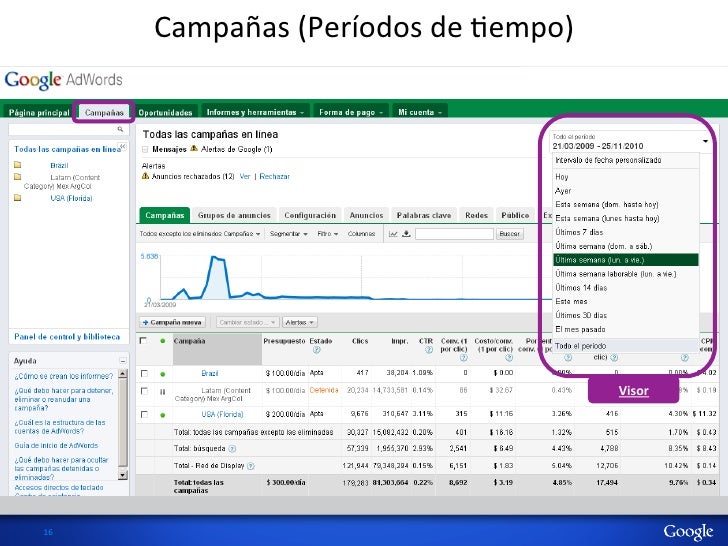
Task: Switch to Público tab
Action: click(515, 215)
